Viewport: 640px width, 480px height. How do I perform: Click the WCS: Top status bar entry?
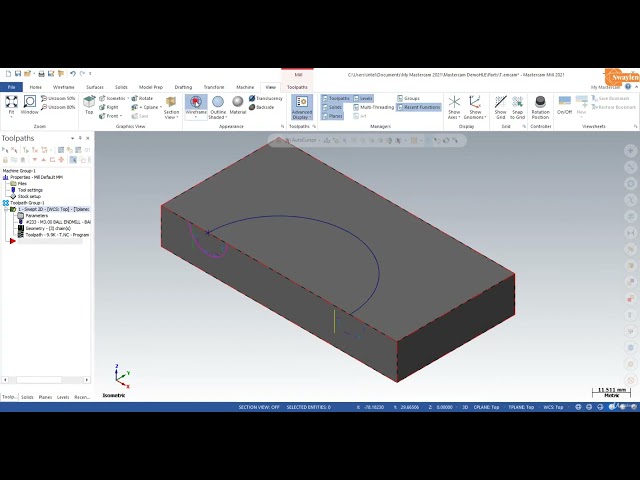tap(553, 407)
